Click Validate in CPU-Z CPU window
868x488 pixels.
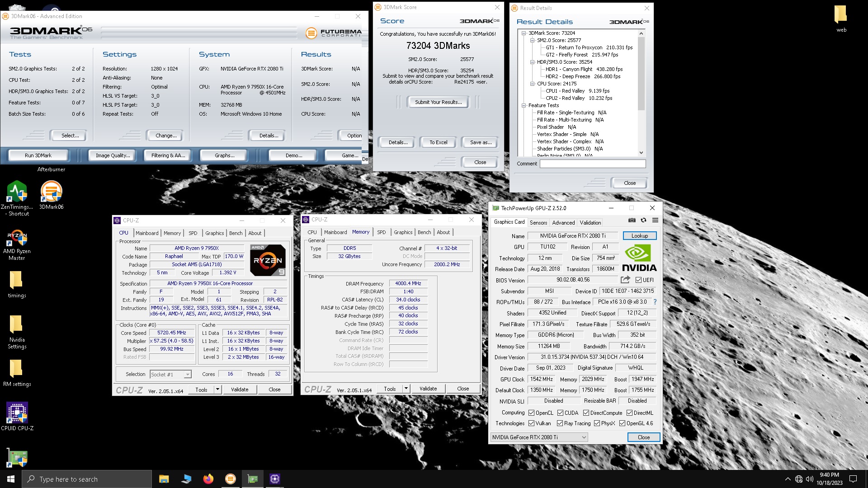click(x=240, y=389)
